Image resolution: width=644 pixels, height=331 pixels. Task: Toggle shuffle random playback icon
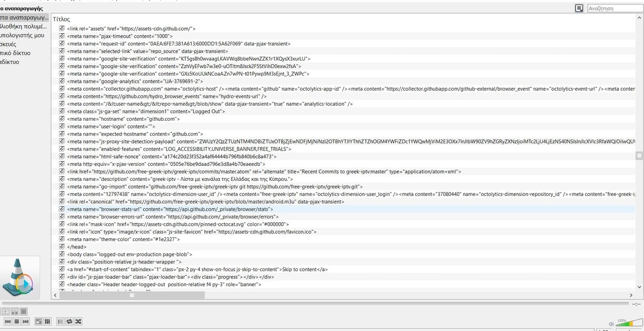[78, 321]
